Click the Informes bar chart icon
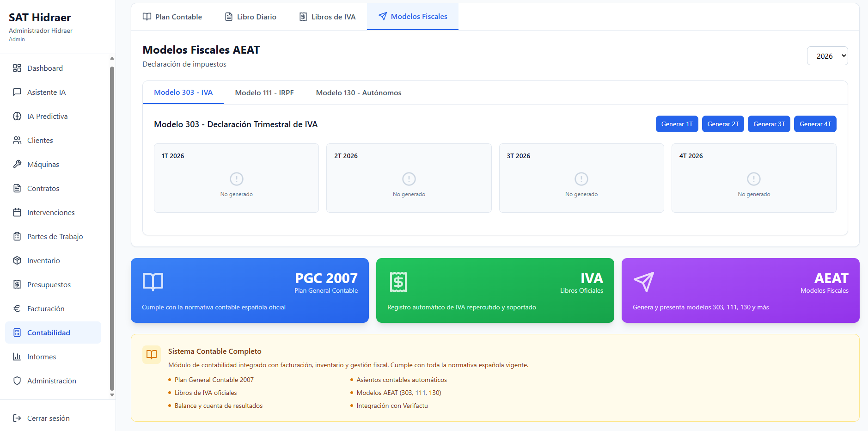Screen dimensions: 868x431 [17, 357]
